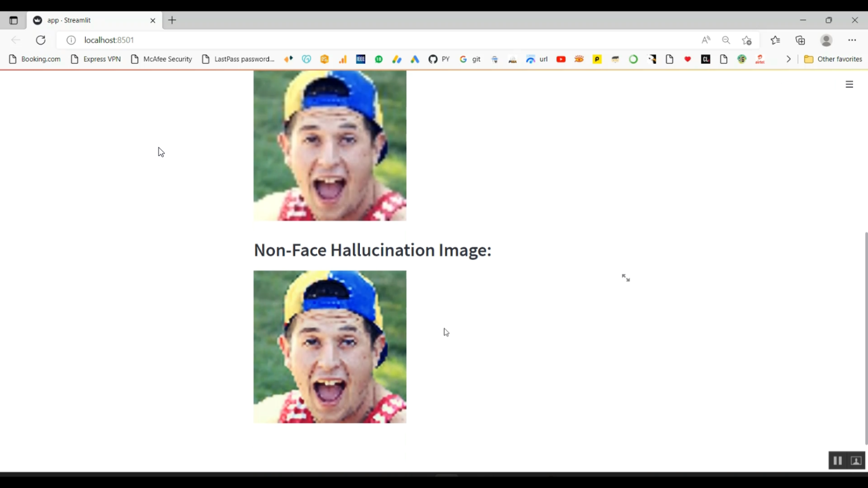The width and height of the screenshot is (868, 488).
Task: Open the IEEE bookmark
Action: tap(361, 59)
